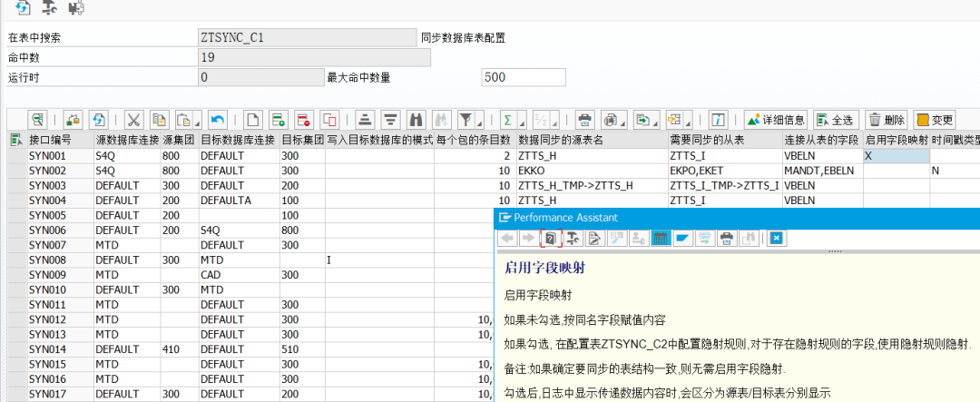This screenshot has width=980, height=402.
Task: Click the 在表中搜索 field with ZTSYNC_C1
Action: pyautogui.click(x=307, y=37)
